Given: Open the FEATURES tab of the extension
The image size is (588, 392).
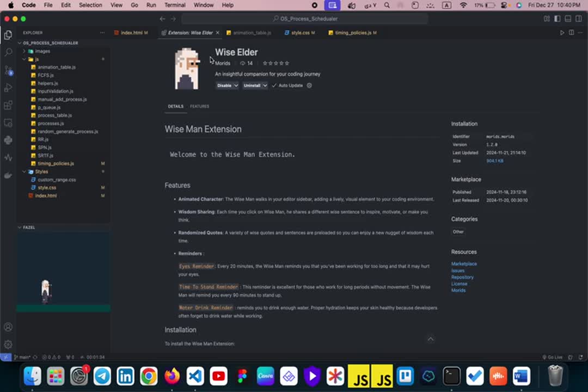Looking at the screenshot, I should coord(199,107).
